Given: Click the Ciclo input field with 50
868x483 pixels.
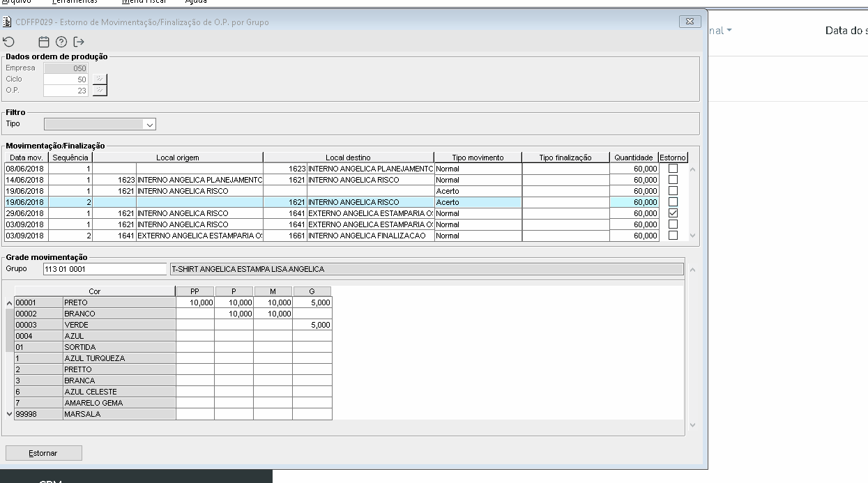Looking at the screenshot, I should [x=66, y=79].
